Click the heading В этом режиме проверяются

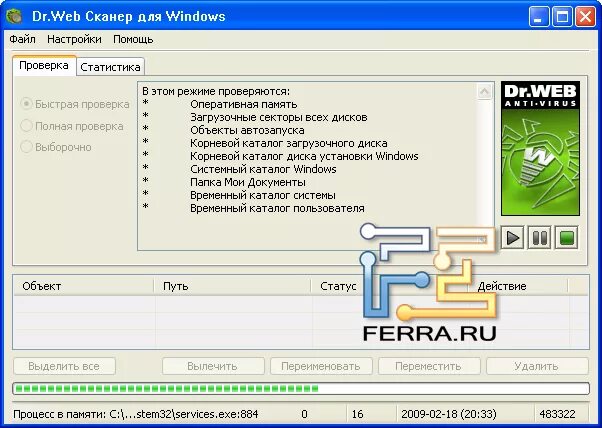pyautogui.click(x=216, y=91)
